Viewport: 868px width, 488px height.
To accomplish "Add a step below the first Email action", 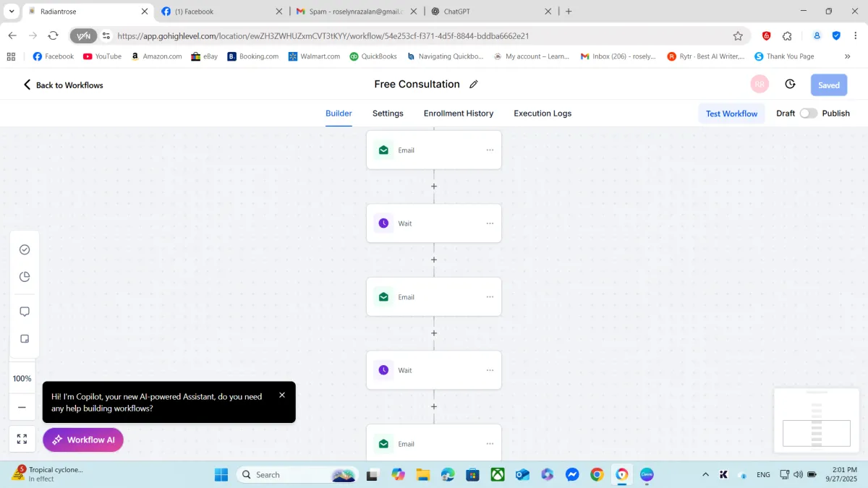I will pos(434,187).
